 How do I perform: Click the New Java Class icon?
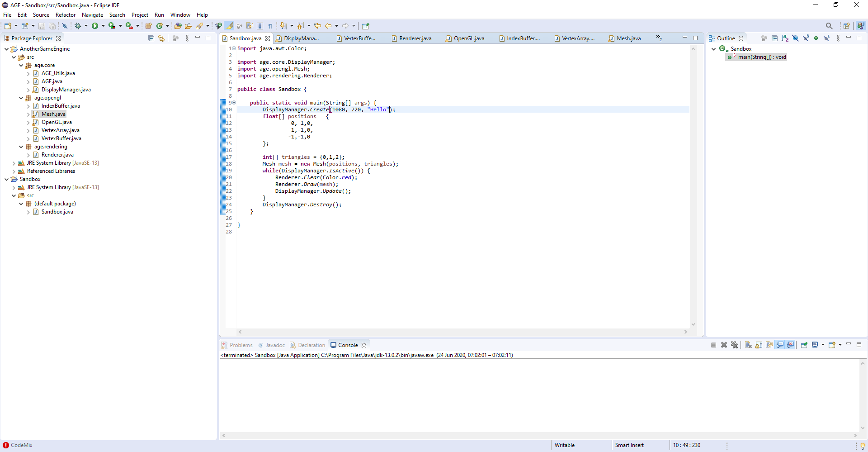tap(160, 26)
